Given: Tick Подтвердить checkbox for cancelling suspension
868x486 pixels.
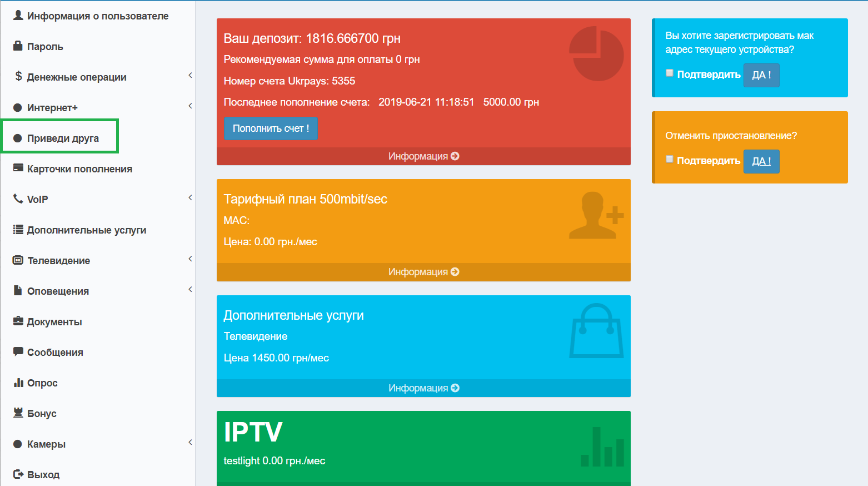Looking at the screenshot, I should tap(670, 160).
